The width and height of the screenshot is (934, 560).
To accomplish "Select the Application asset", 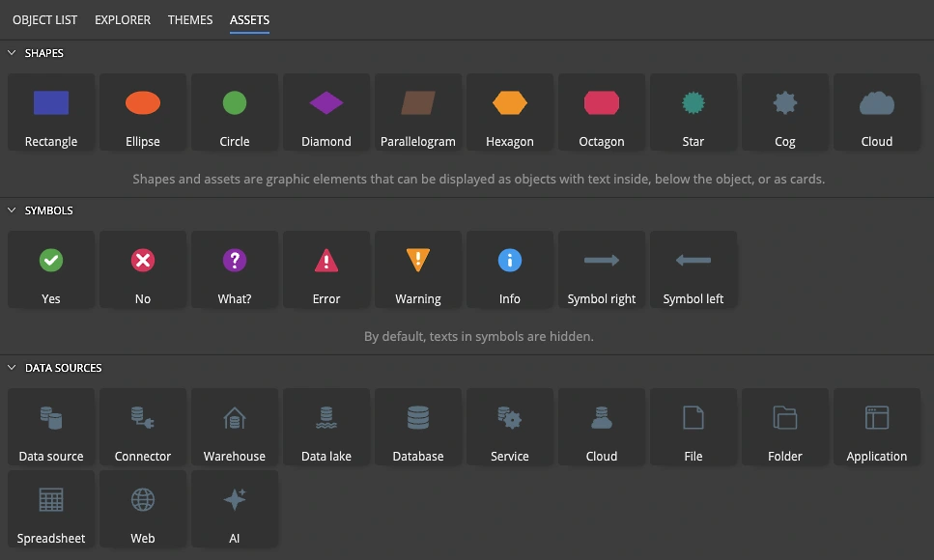I will 877,427.
